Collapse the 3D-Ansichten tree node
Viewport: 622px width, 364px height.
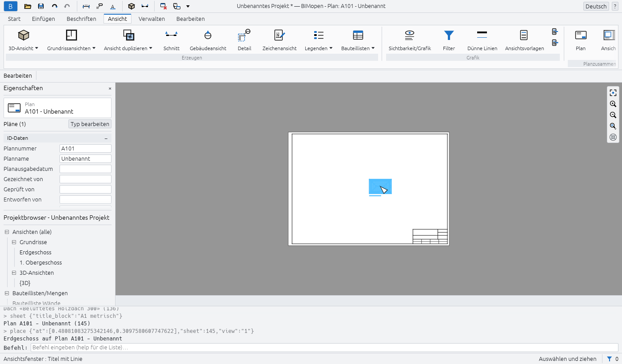tap(14, 273)
